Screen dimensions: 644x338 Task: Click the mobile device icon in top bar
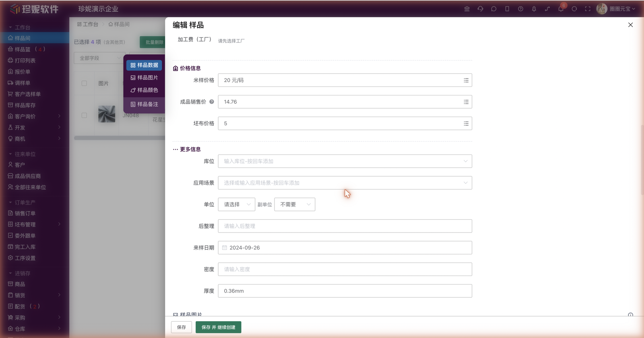507,9
